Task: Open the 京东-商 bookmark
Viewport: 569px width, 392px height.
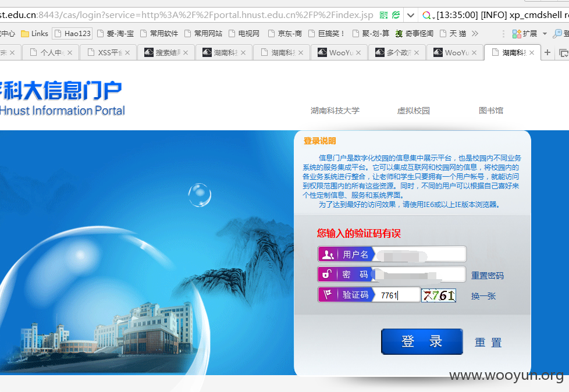Action: (285, 34)
